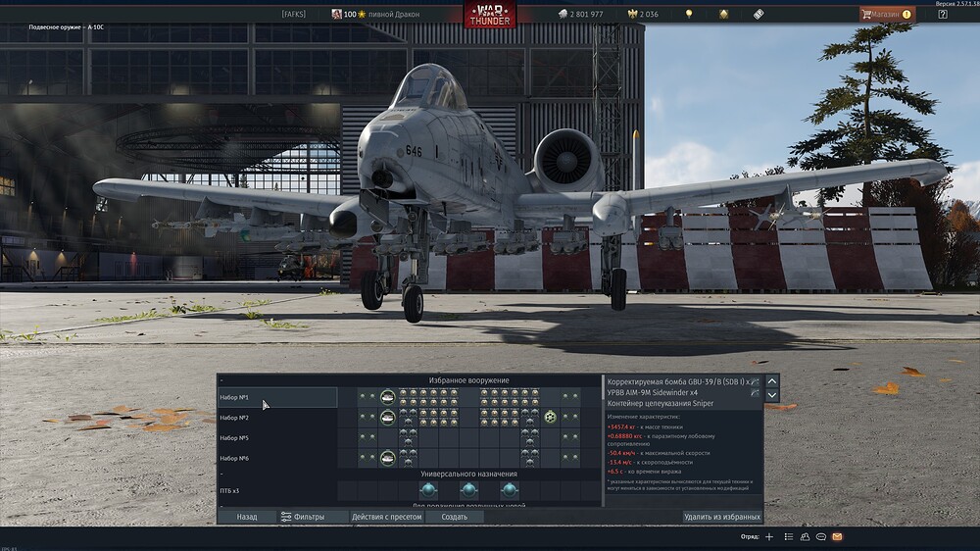The height and width of the screenshot is (551, 980).
Task: Collapse the Избранное вооружение section
Action: [221, 380]
